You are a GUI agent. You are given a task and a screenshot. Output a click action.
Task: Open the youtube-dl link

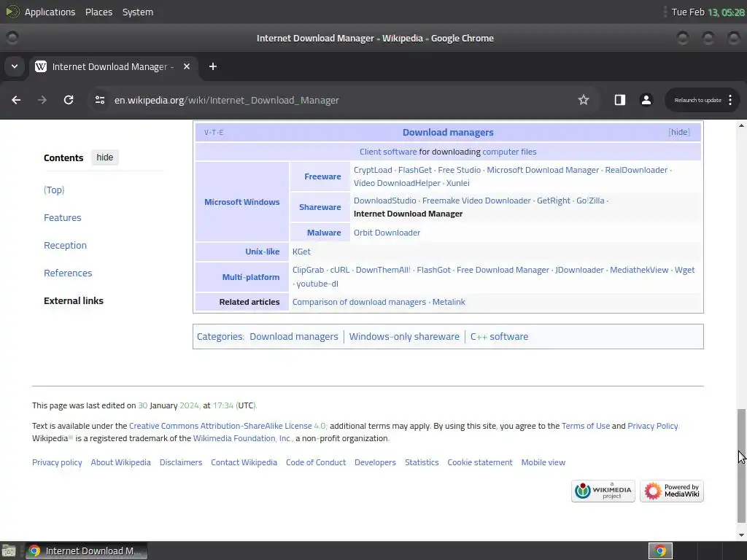coord(317,284)
